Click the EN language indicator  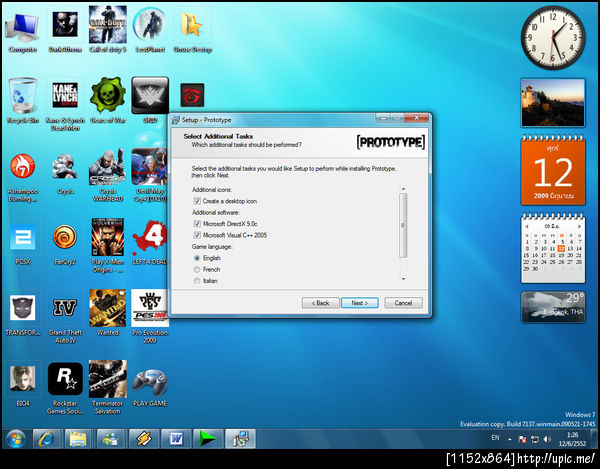tap(495, 438)
